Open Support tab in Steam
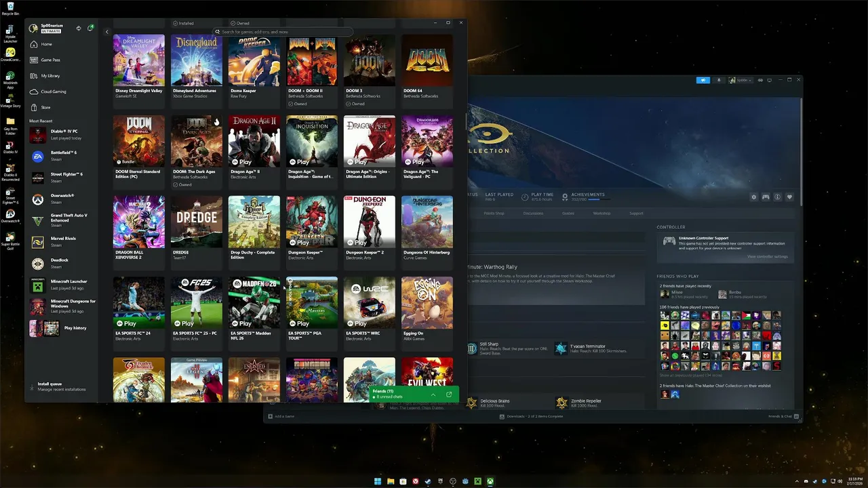The width and height of the screenshot is (868, 488). pos(636,213)
